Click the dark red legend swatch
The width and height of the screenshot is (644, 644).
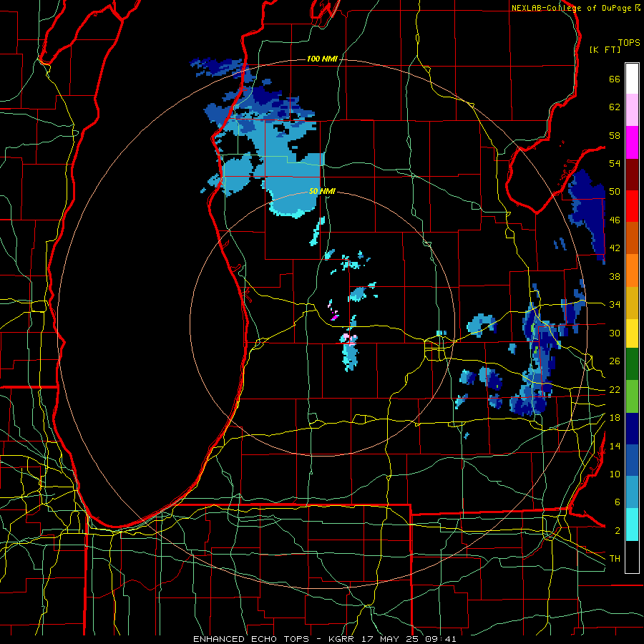click(x=632, y=174)
